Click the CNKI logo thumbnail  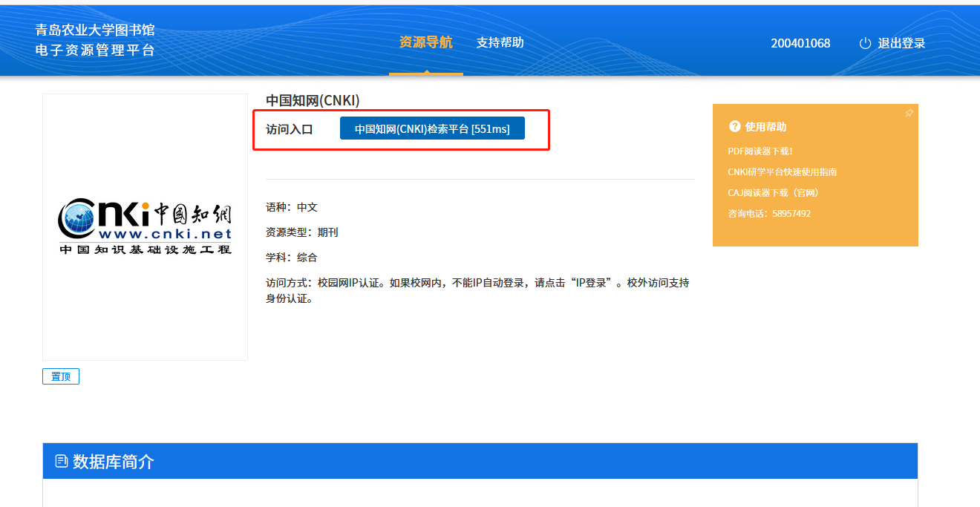[145, 227]
